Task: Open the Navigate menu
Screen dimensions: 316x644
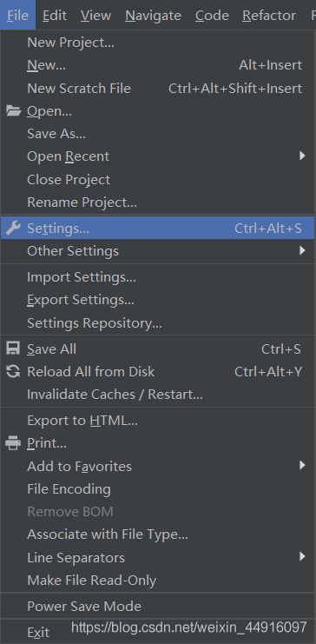Action: [x=153, y=15]
